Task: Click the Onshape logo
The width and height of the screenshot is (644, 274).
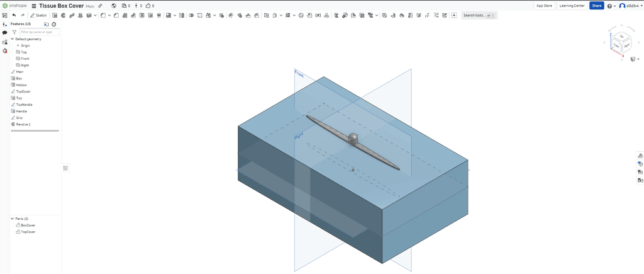Action: click(14, 6)
